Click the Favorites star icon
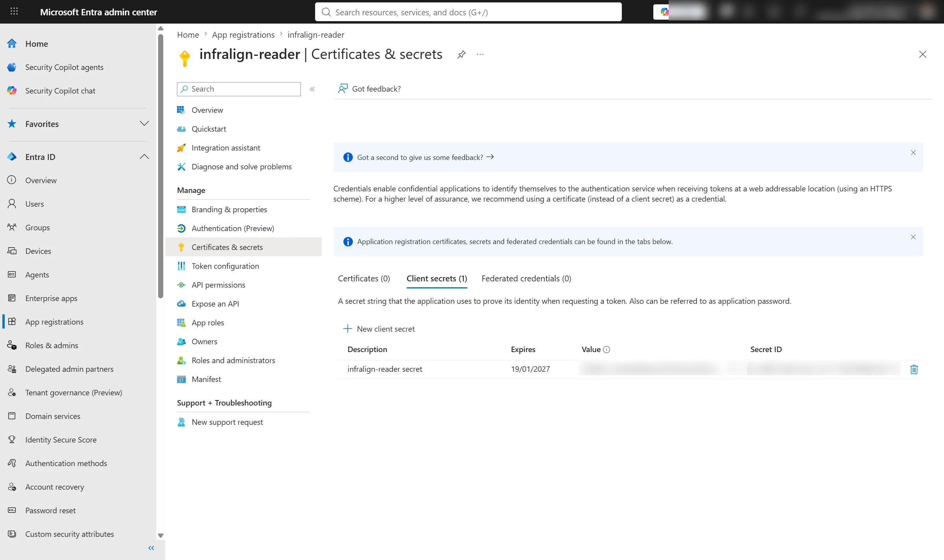The height and width of the screenshot is (560, 944). click(x=12, y=124)
